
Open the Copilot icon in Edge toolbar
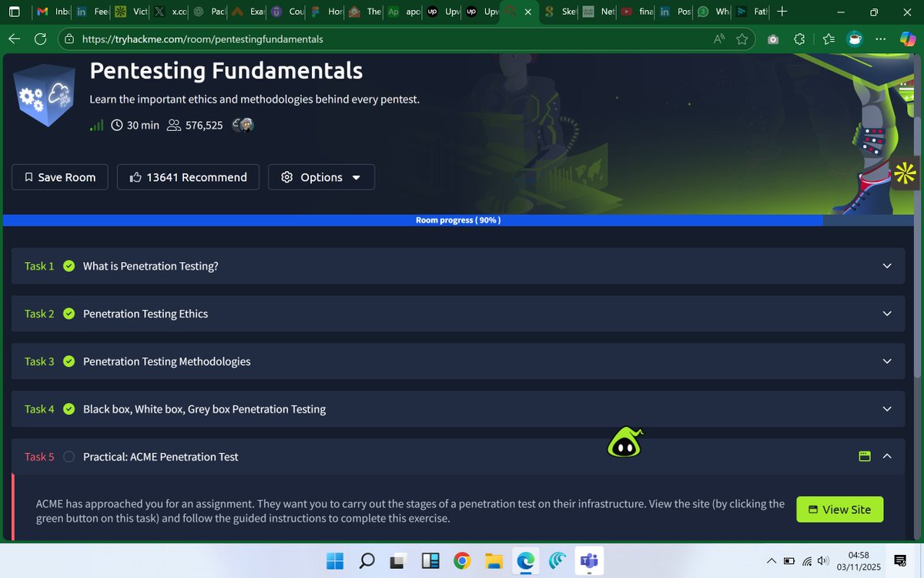click(908, 39)
